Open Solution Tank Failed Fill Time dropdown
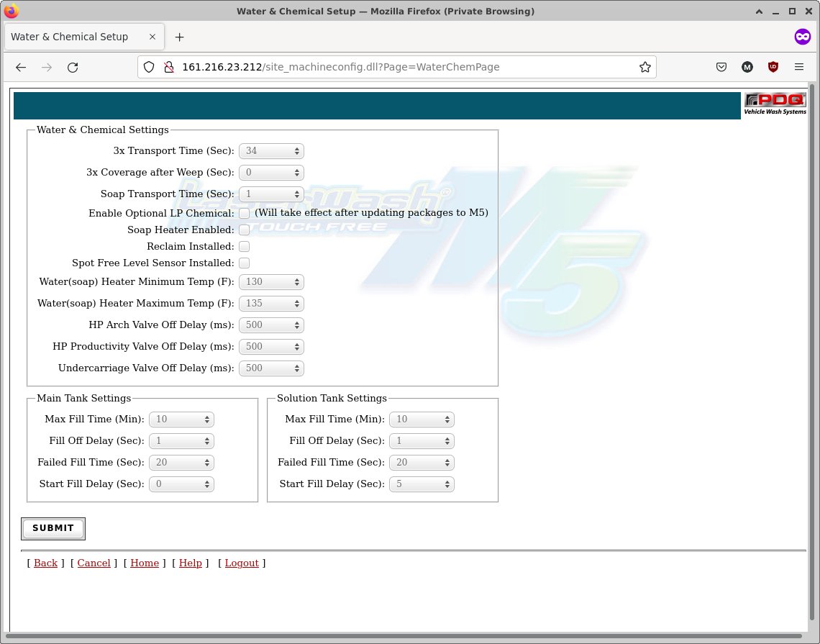The image size is (820, 644). (422, 463)
